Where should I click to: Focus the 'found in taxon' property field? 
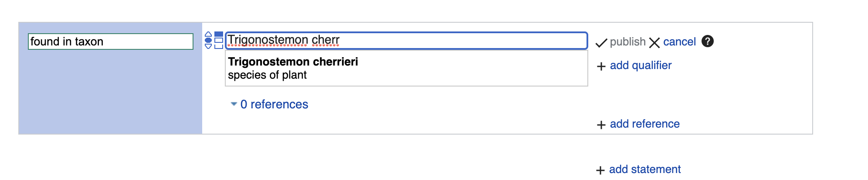pyautogui.click(x=111, y=42)
